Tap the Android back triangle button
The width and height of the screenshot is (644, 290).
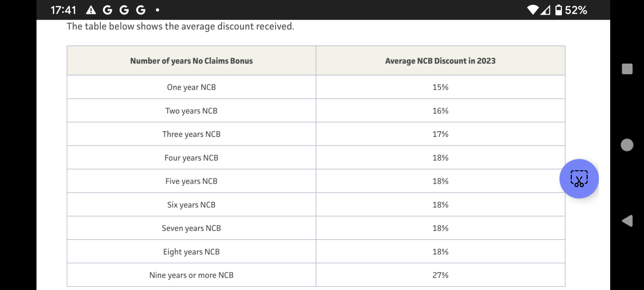click(x=627, y=221)
